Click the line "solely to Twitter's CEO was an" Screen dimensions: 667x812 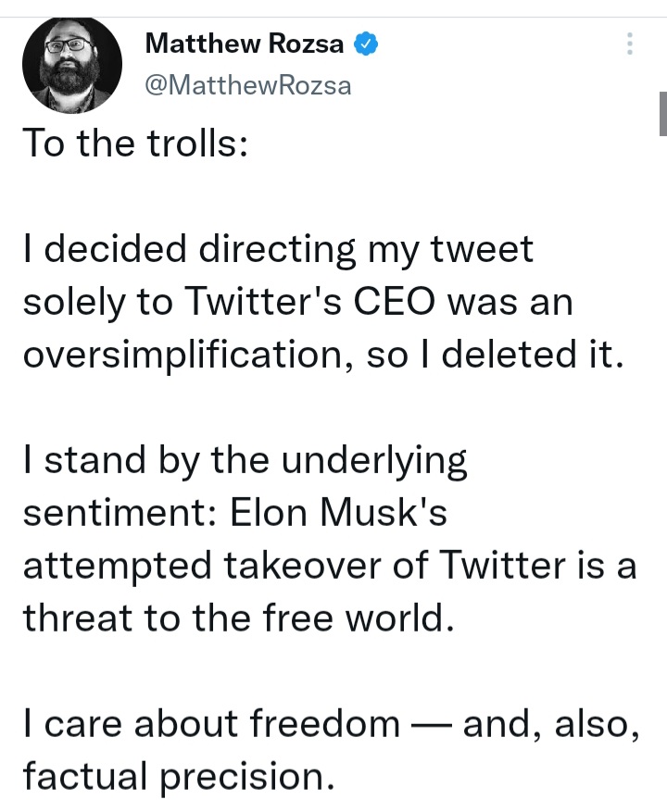click(x=298, y=302)
